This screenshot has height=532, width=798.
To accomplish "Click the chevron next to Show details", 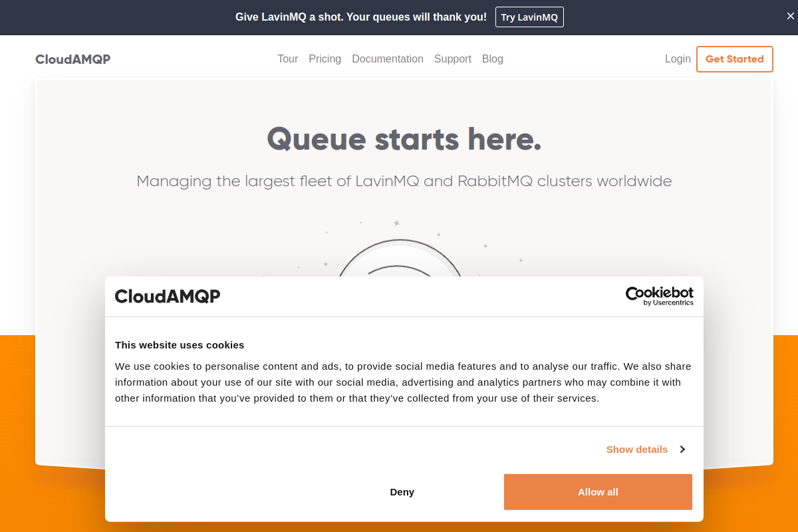I will point(682,450).
